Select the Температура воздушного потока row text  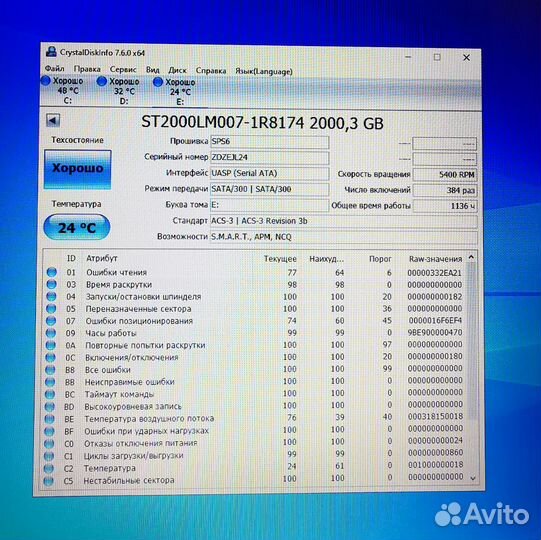click(149, 419)
